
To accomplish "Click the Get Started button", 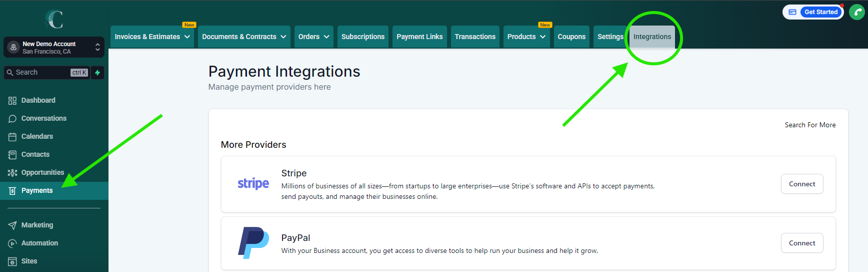I will tap(821, 12).
